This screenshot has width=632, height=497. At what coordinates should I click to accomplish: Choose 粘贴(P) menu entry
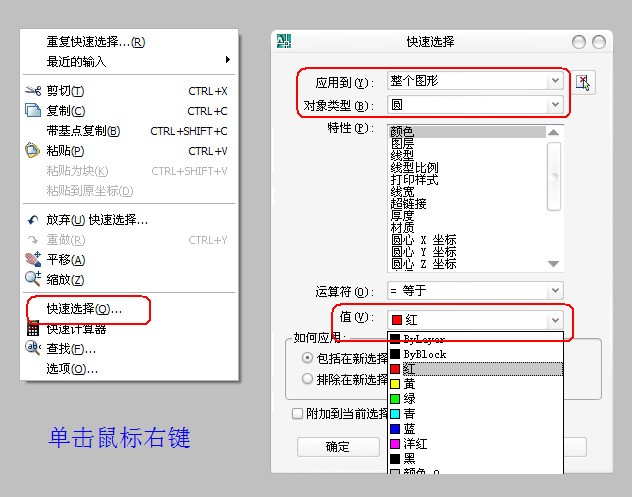tap(129, 151)
